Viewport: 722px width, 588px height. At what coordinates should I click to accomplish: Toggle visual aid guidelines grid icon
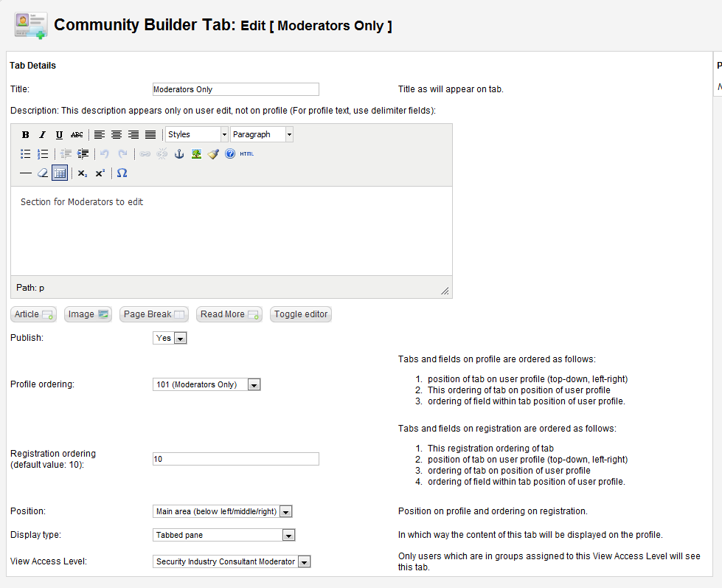point(60,173)
